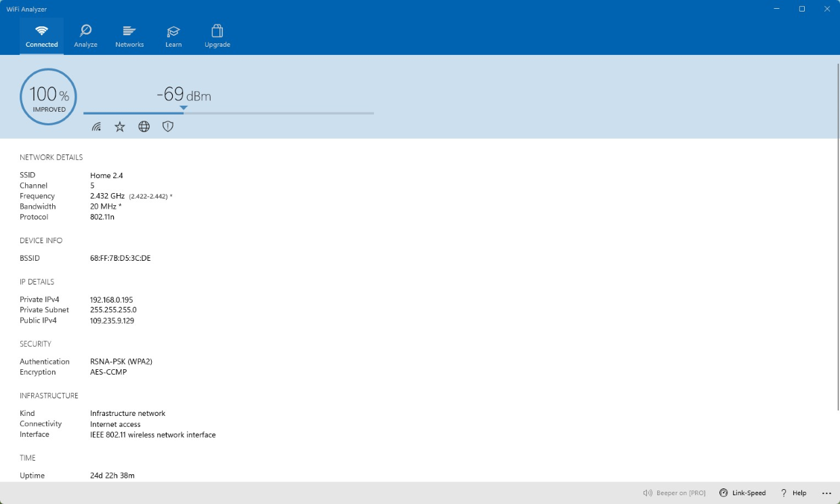Click the dBm signal strength slider marker

tap(184, 107)
